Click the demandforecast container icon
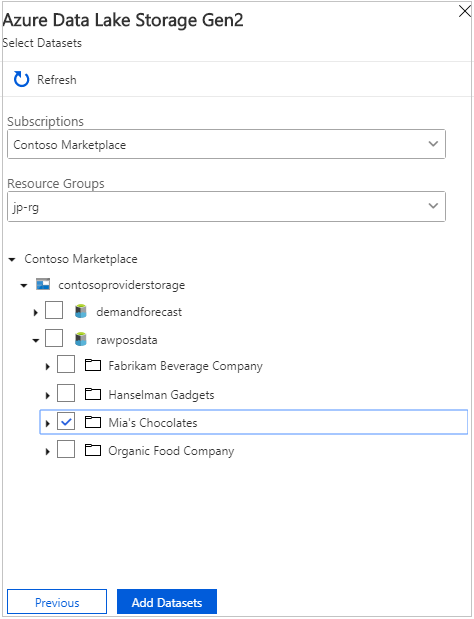This screenshot has width=474, height=619. tap(81, 312)
